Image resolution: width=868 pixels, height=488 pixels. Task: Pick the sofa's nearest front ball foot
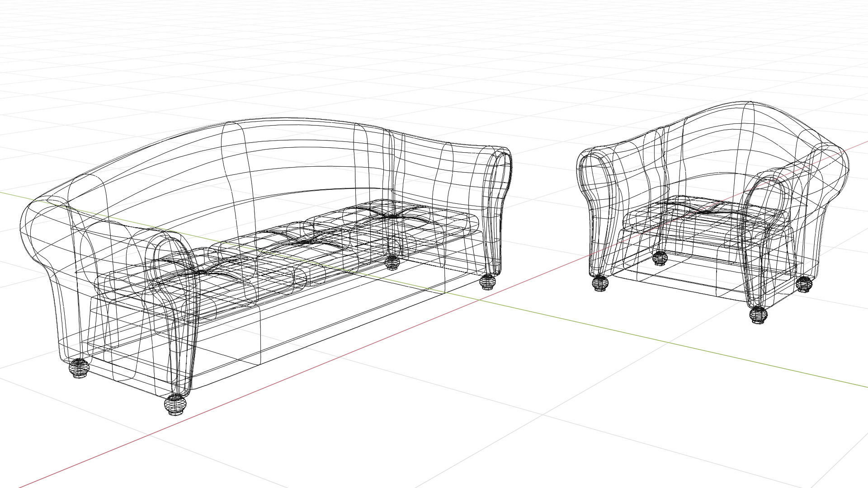tap(175, 404)
